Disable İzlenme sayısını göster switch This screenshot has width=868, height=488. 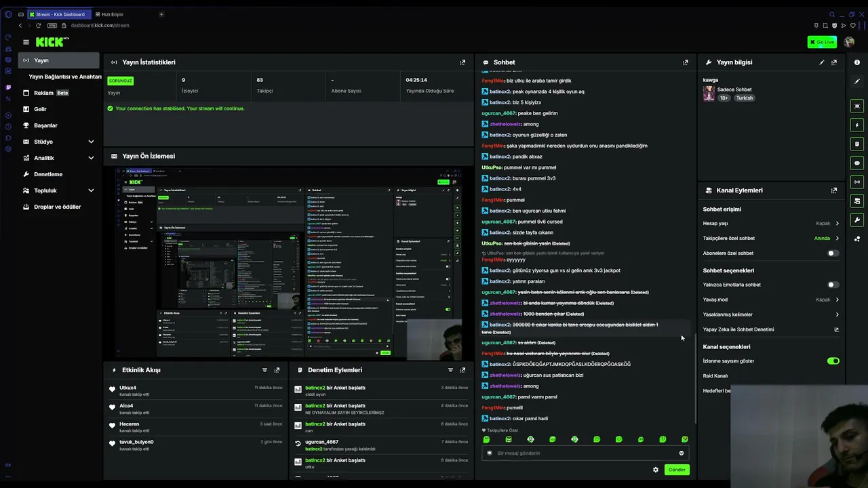[833, 361]
